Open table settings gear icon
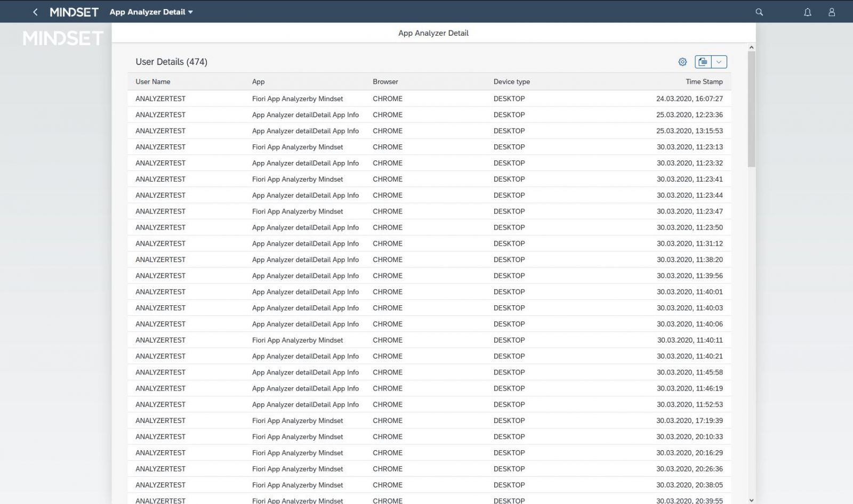The height and width of the screenshot is (504, 853). point(682,62)
